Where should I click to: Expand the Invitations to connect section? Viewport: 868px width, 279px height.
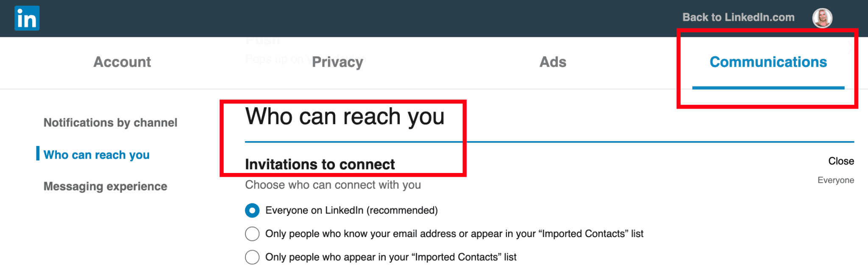point(320,165)
